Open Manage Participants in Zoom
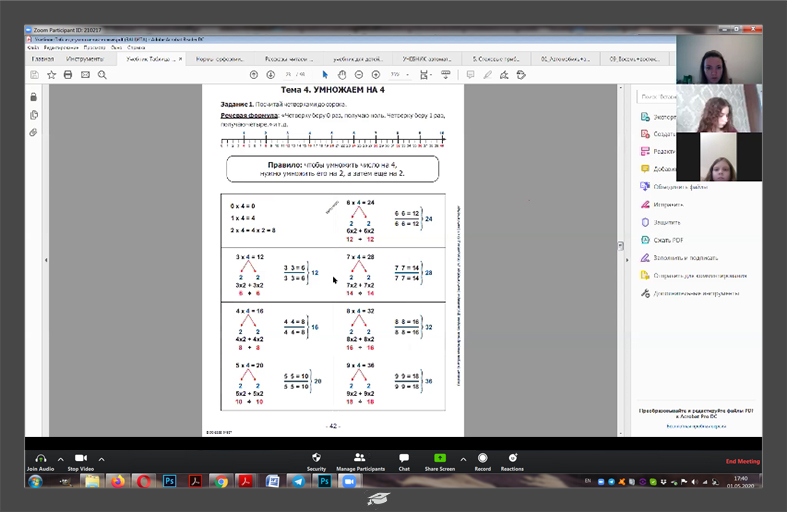This screenshot has width=787, height=512. click(360, 462)
